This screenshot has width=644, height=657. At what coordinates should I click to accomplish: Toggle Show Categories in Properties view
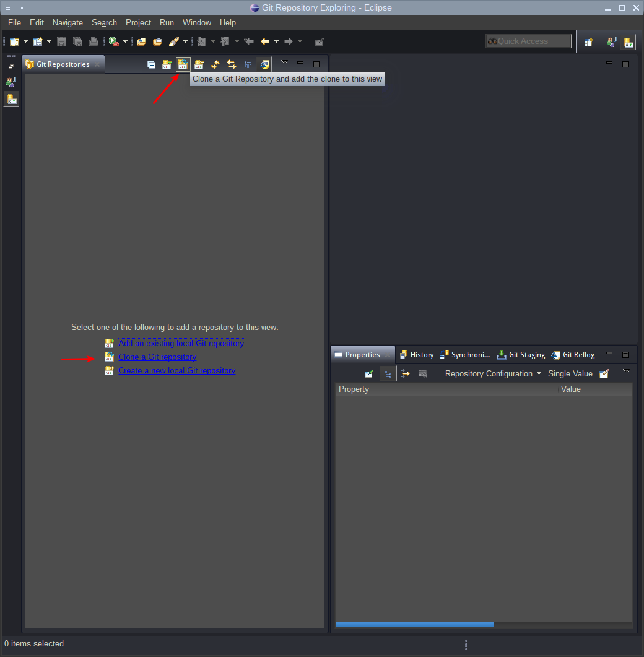pos(388,374)
